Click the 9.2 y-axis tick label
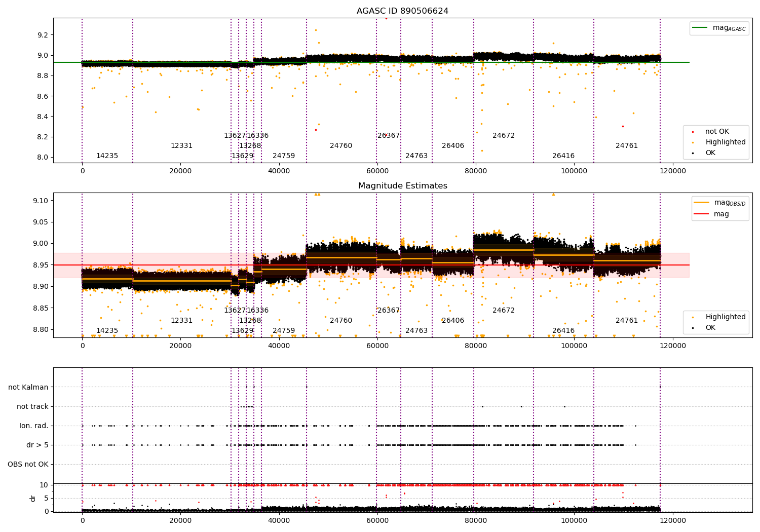 coord(43,35)
